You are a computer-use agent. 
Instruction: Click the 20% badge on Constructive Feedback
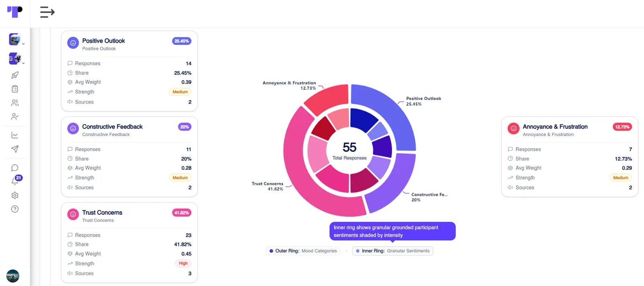[x=185, y=127]
